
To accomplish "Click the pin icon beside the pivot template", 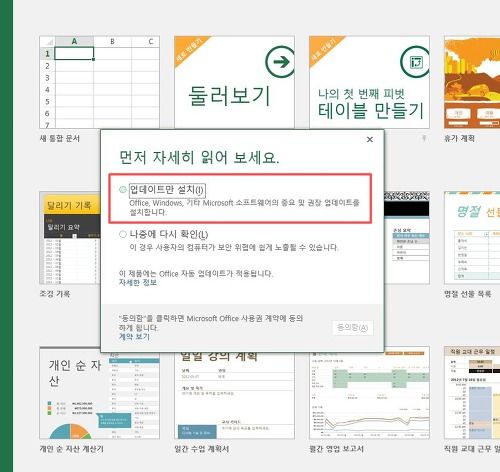I will pyautogui.click(x=424, y=138).
